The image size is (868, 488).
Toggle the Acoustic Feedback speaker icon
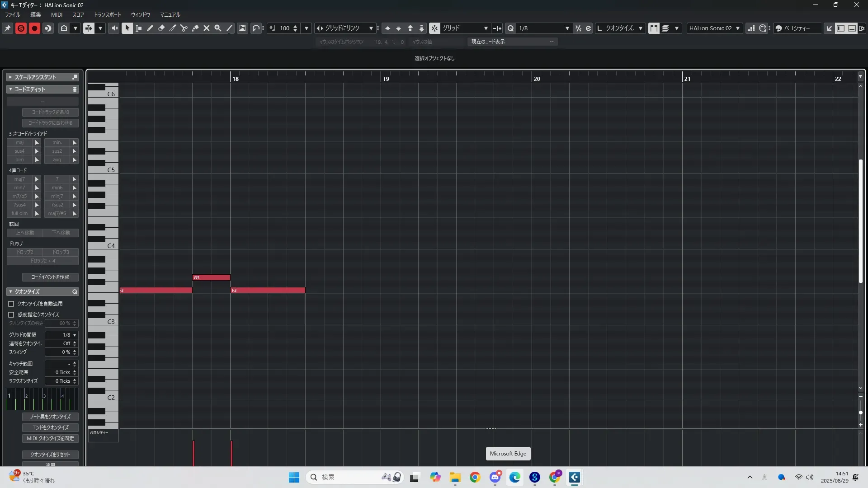click(113, 28)
